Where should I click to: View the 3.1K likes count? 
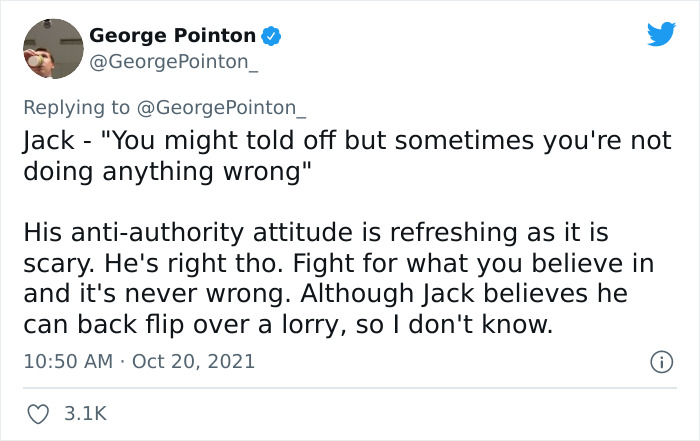(x=85, y=412)
